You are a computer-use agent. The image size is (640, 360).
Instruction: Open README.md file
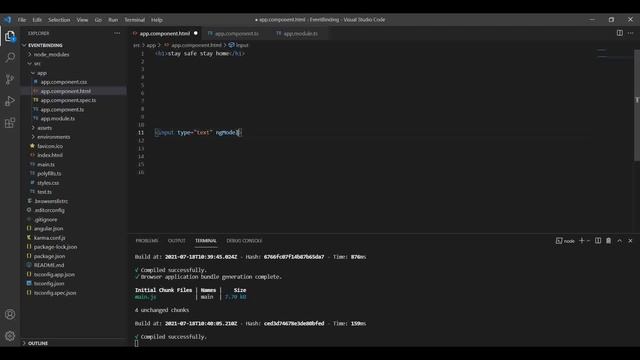point(49,265)
